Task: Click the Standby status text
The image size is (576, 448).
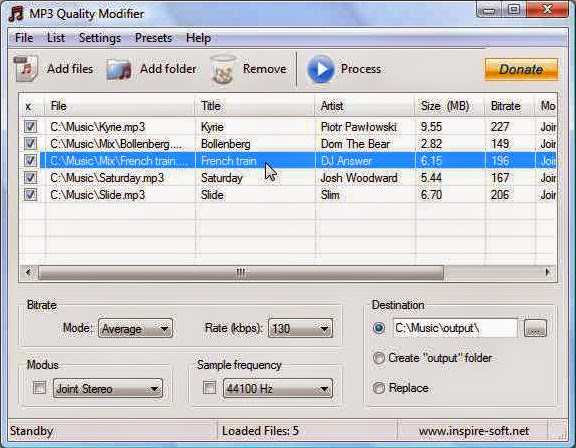Action: tap(32, 431)
